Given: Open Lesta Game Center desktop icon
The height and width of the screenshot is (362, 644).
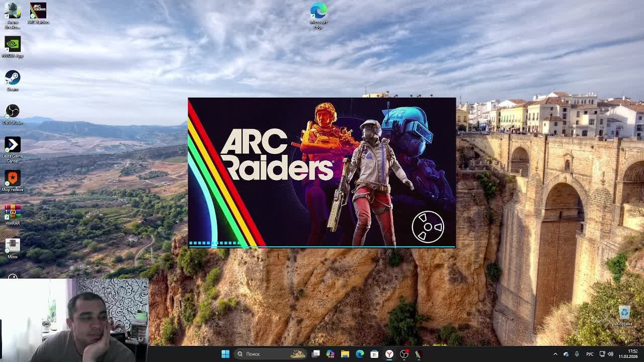Looking at the screenshot, I should point(13,150).
